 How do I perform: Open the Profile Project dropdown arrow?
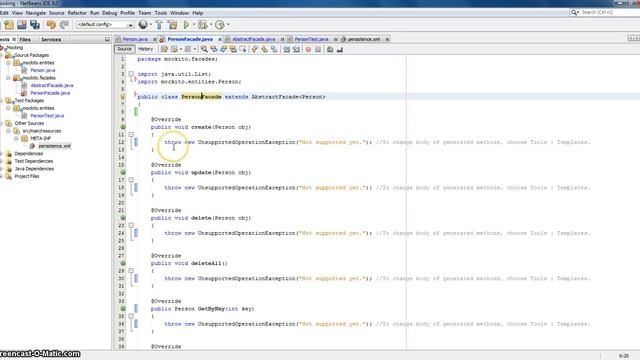(228, 25)
